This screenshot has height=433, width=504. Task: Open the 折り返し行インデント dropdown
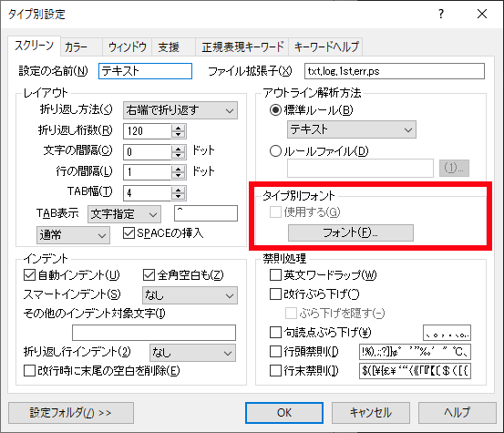(x=192, y=353)
